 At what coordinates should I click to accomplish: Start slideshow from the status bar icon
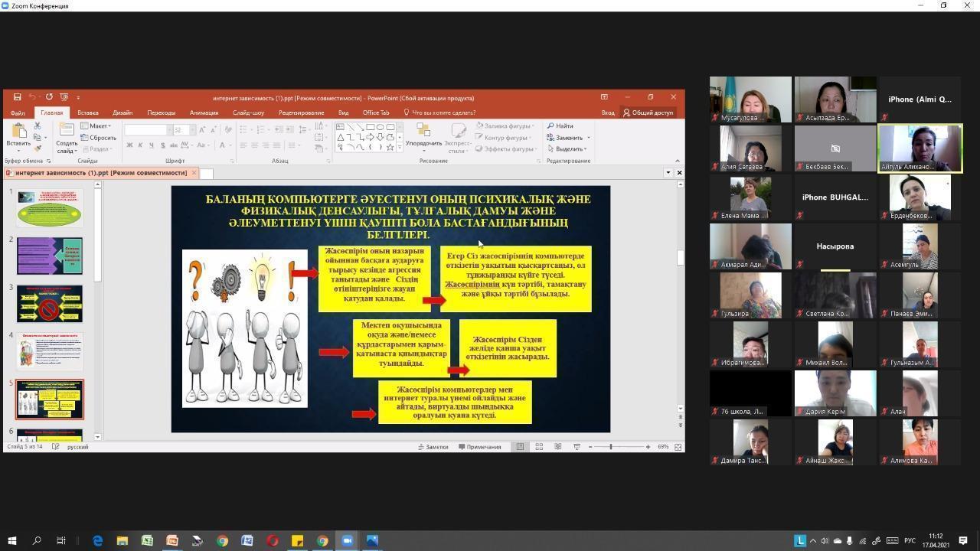(x=577, y=447)
